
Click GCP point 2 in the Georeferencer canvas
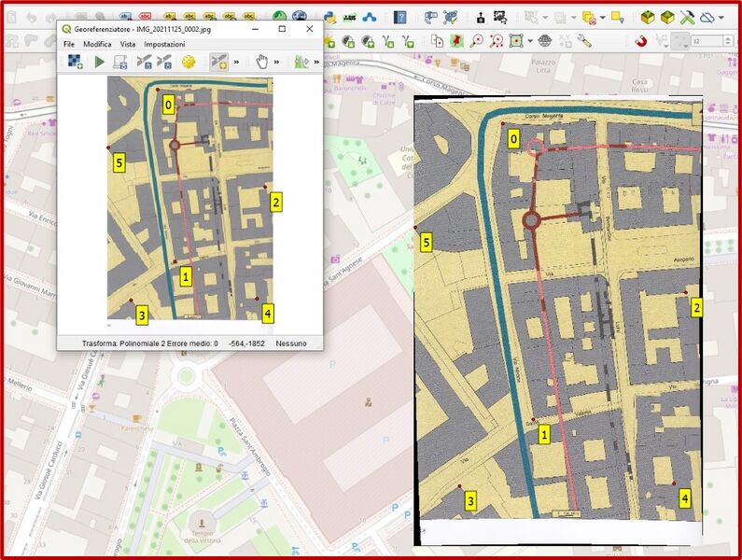pos(266,188)
